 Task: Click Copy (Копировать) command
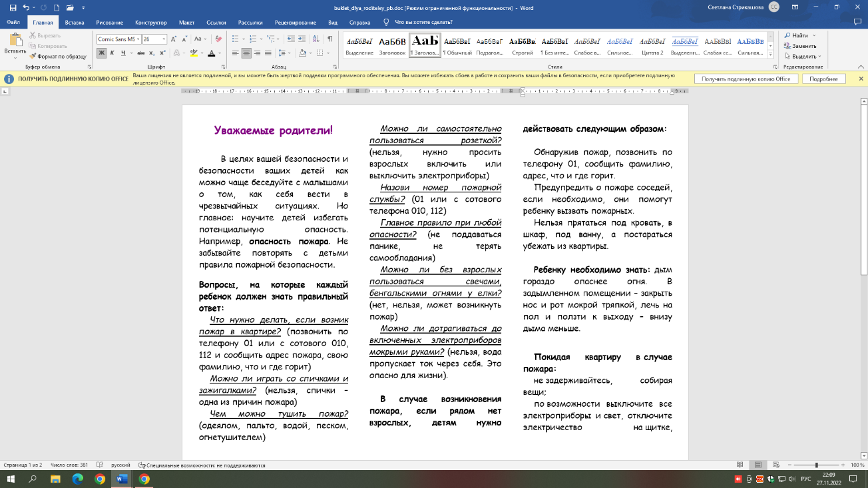(49, 46)
